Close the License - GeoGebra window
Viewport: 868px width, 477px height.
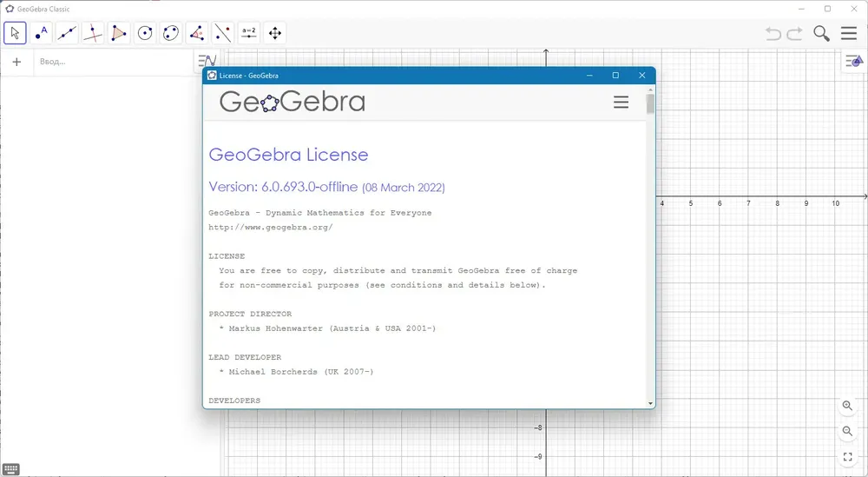[642, 76]
